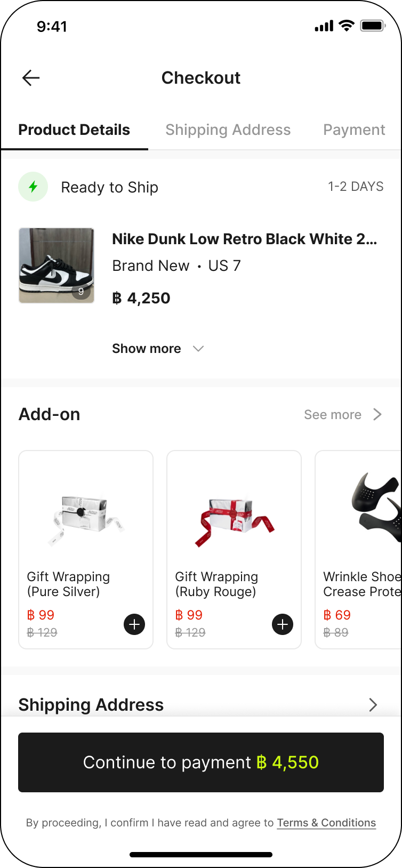This screenshot has width=402, height=868.
Task: Click the green lightning Ready to Ship icon
Action: point(33,187)
